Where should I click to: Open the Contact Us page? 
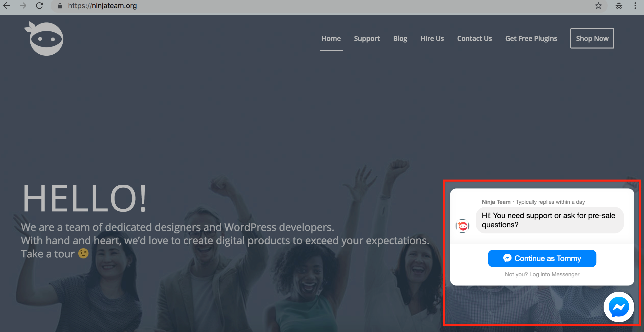tap(474, 39)
